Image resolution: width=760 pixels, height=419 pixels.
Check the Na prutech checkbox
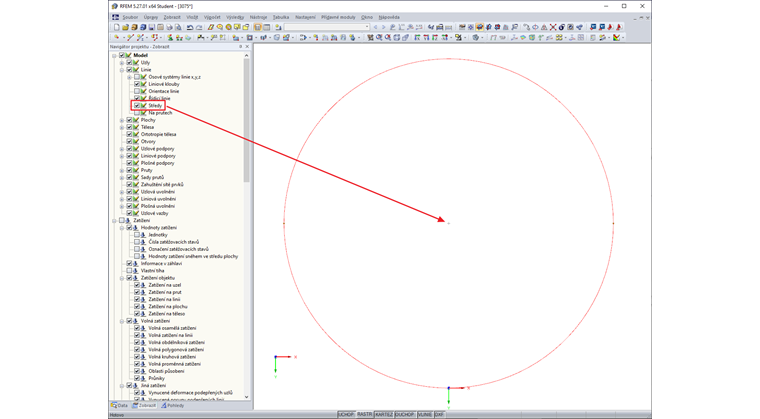tap(137, 113)
